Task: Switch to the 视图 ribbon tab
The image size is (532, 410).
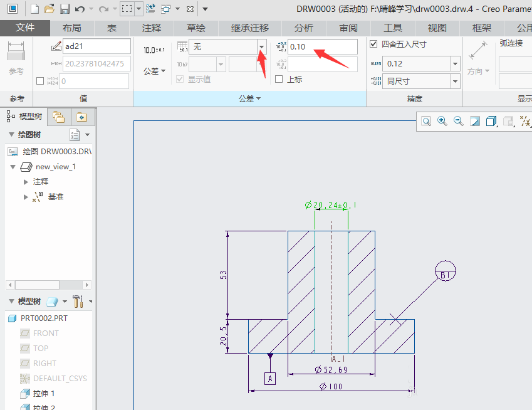Action: tap(437, 28)
